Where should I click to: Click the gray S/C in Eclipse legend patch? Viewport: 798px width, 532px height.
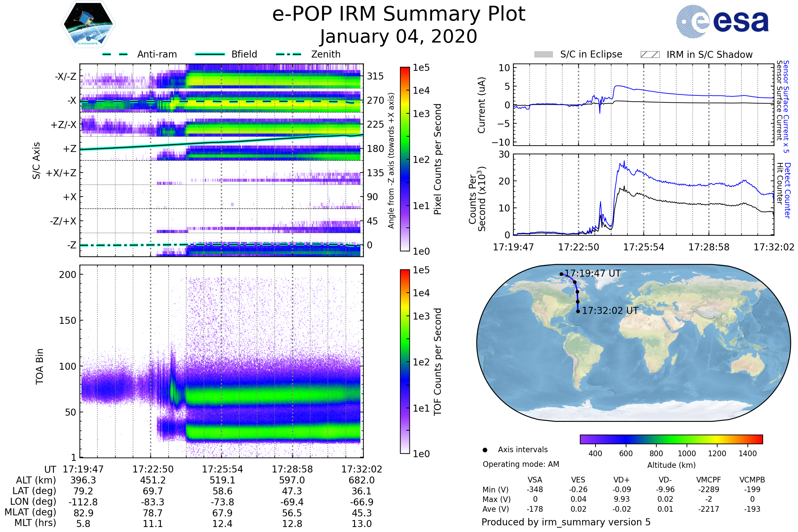click(x=543, y=54)
